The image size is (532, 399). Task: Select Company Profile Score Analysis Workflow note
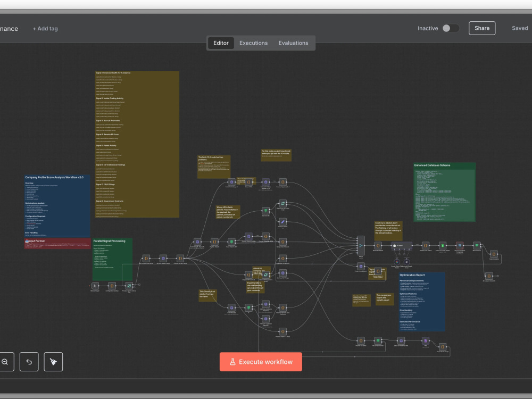[x=57, y=206]
